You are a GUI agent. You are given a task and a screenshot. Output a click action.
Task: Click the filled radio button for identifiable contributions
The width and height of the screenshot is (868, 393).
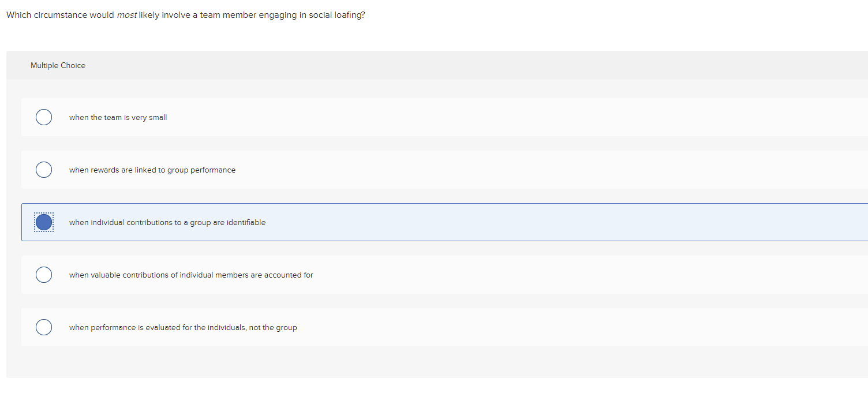tap(44, 222)
